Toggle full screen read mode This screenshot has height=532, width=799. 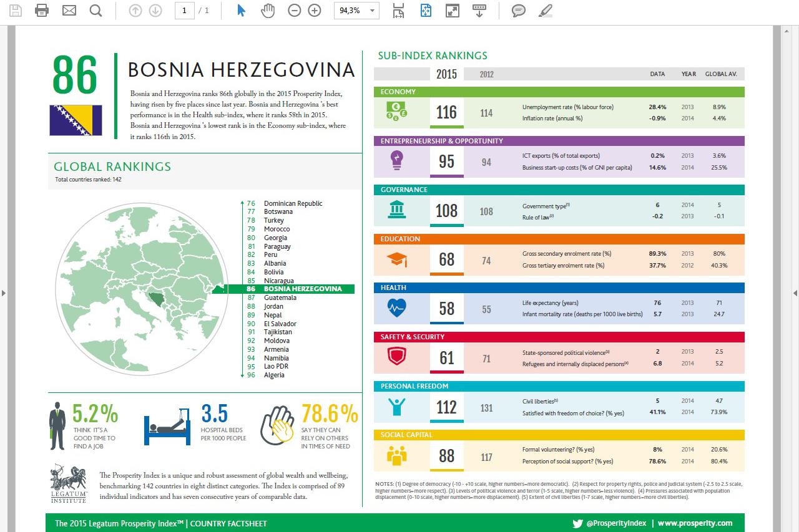453,11
